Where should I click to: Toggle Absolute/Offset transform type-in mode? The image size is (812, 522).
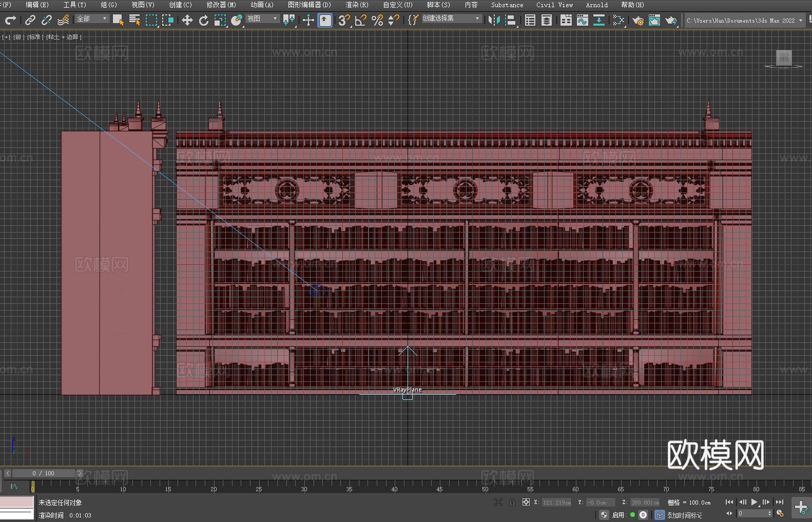526,502
